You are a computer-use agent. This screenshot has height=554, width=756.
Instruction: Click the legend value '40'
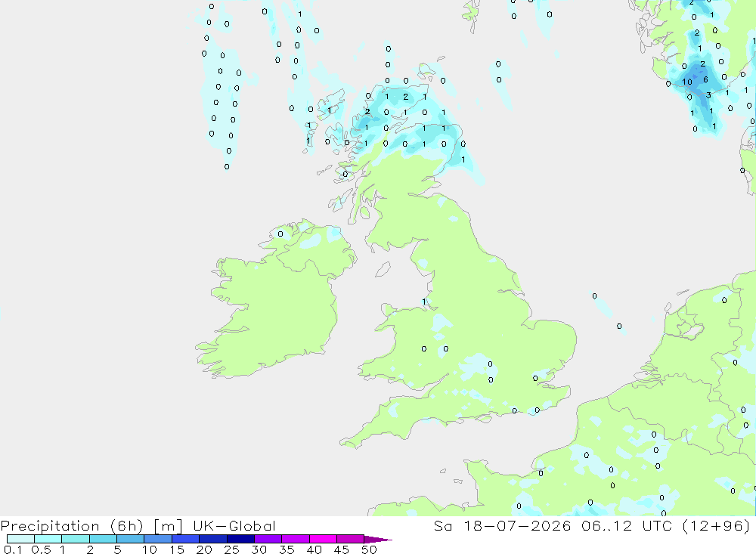point(314,549)
